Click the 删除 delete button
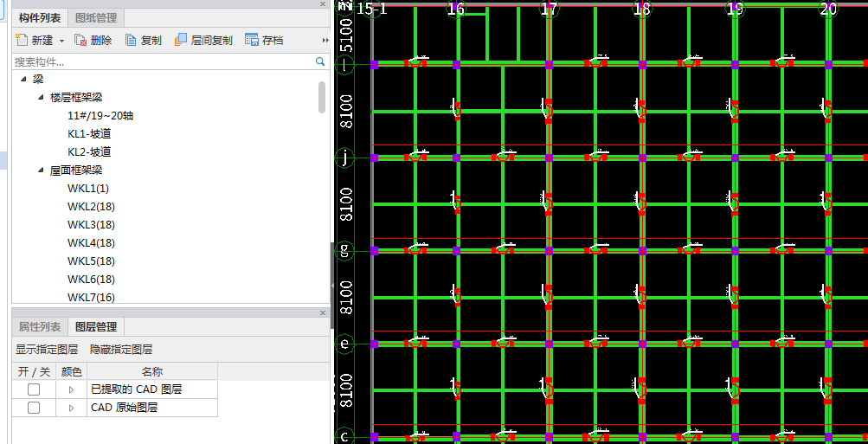 pos(93,40)
